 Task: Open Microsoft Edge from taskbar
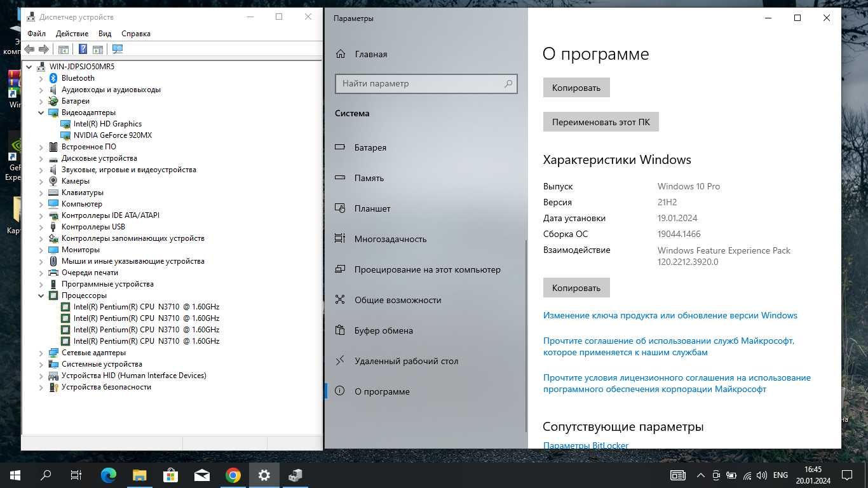tap(109, 475)
